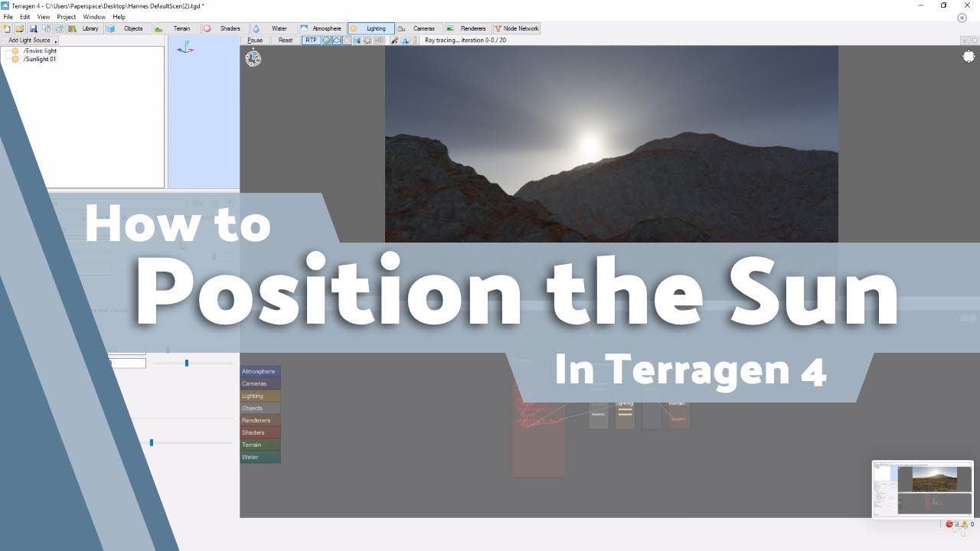Click the Save project floppy icon
The height and width of the screenshot is (551, 980).
click(33, 28)
